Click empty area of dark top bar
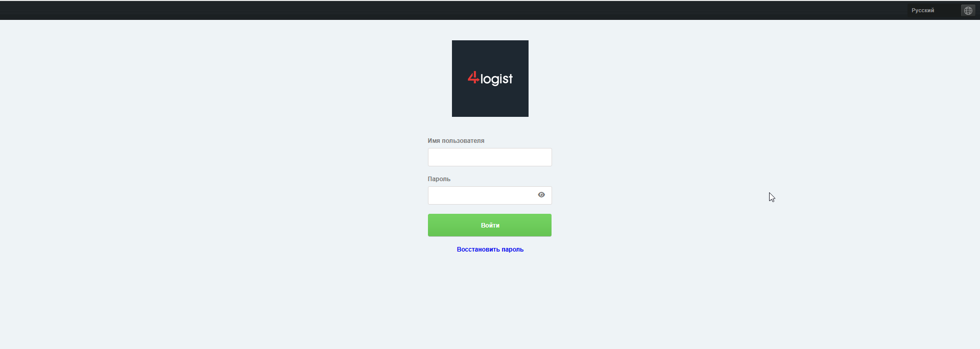Viewport: 980px width, 349px height. point(409,10)
